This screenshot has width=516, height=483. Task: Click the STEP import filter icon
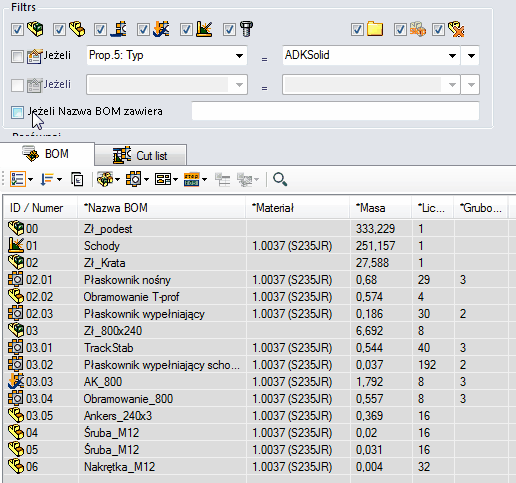[418, 29]
